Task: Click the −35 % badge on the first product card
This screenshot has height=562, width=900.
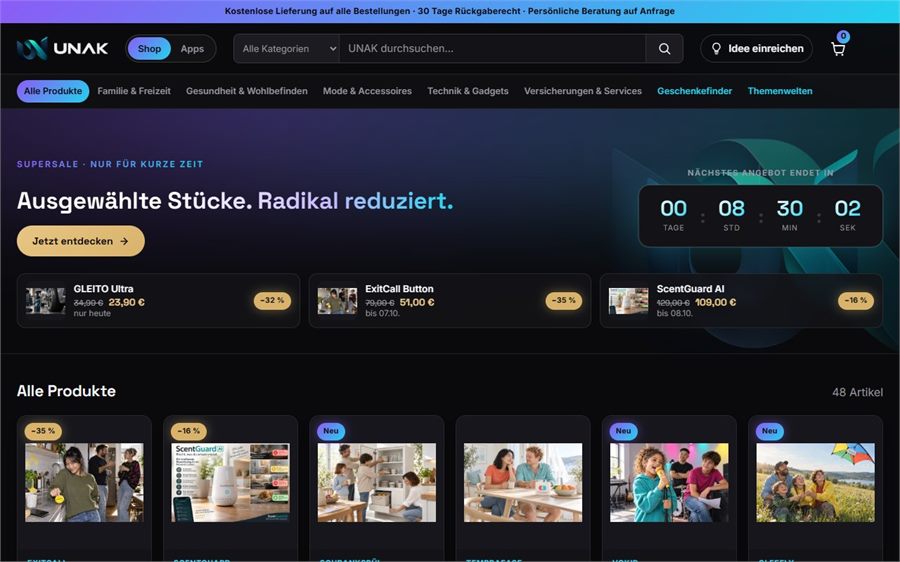Action: click(x=43, y=431)
